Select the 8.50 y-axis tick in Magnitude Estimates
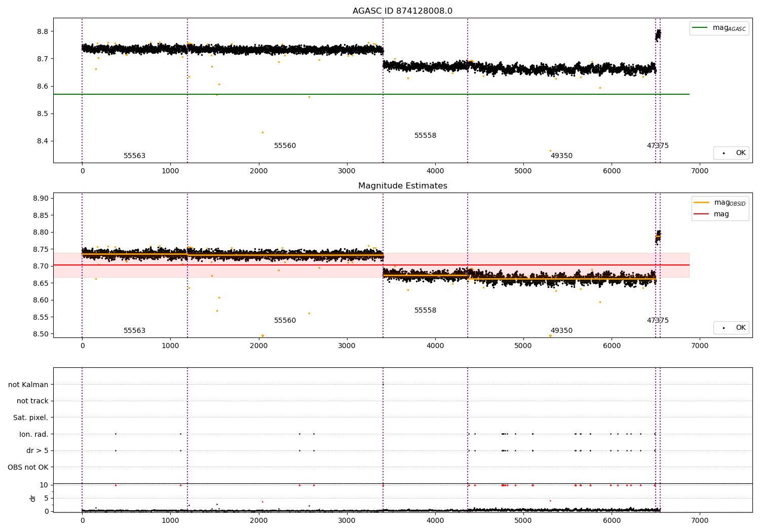760x532 pixels. pos(41,334)
